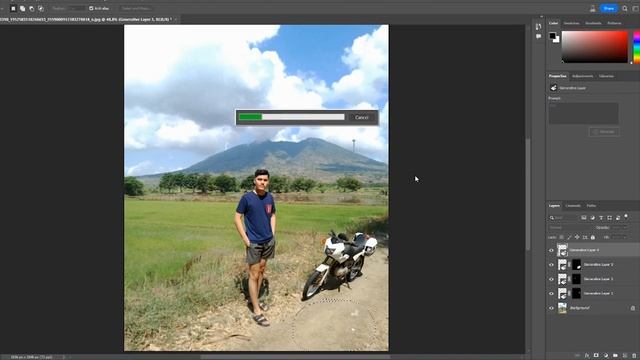Click the background color swatch

pyautogui.click(x=556, y=40)
